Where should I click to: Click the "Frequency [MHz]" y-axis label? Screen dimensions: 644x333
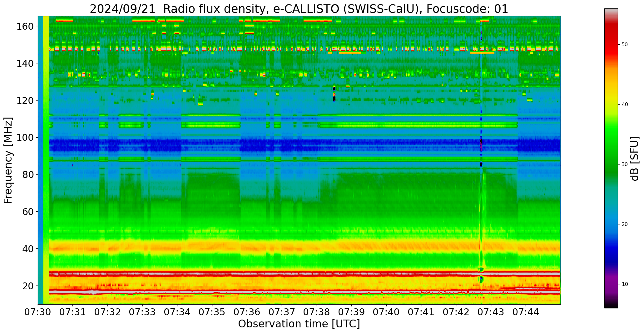[x=8, y=160]
